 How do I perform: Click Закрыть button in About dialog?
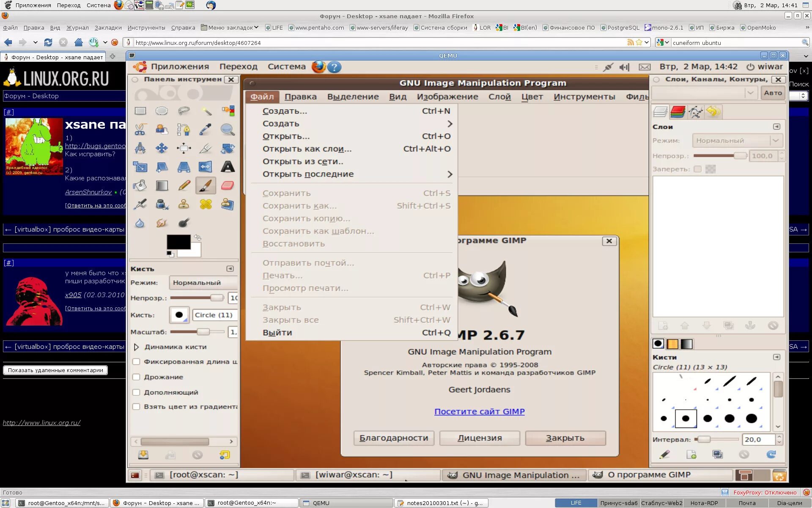click(x=565, y=438)
